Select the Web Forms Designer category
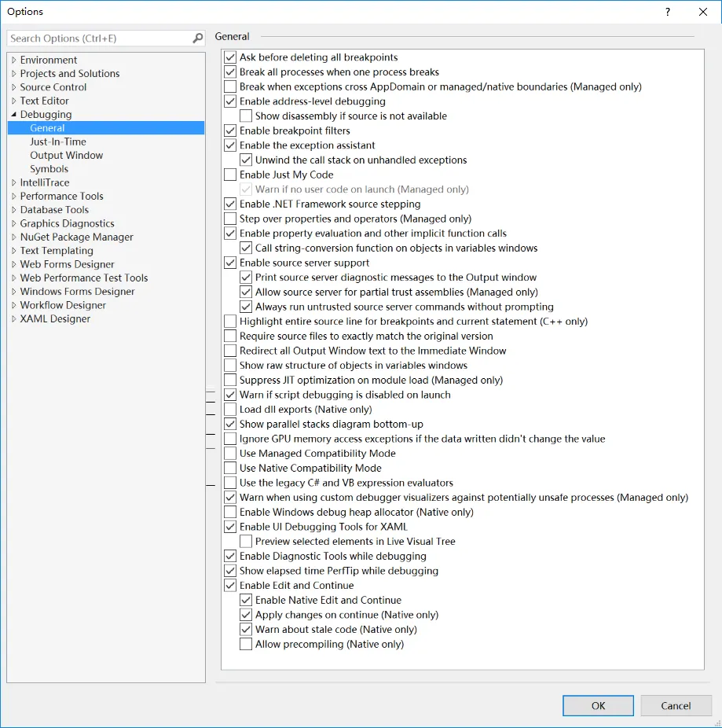The width and height of the screenshot is (722, 728). [x=67, y=264]
